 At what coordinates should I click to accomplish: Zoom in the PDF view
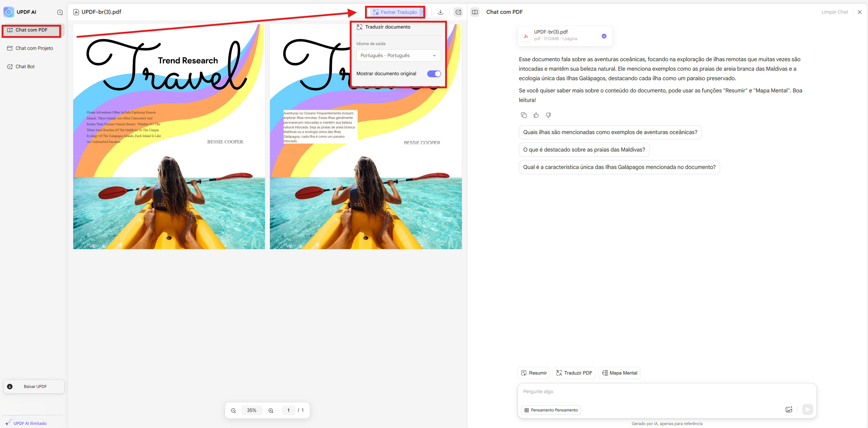pos(271,411)
